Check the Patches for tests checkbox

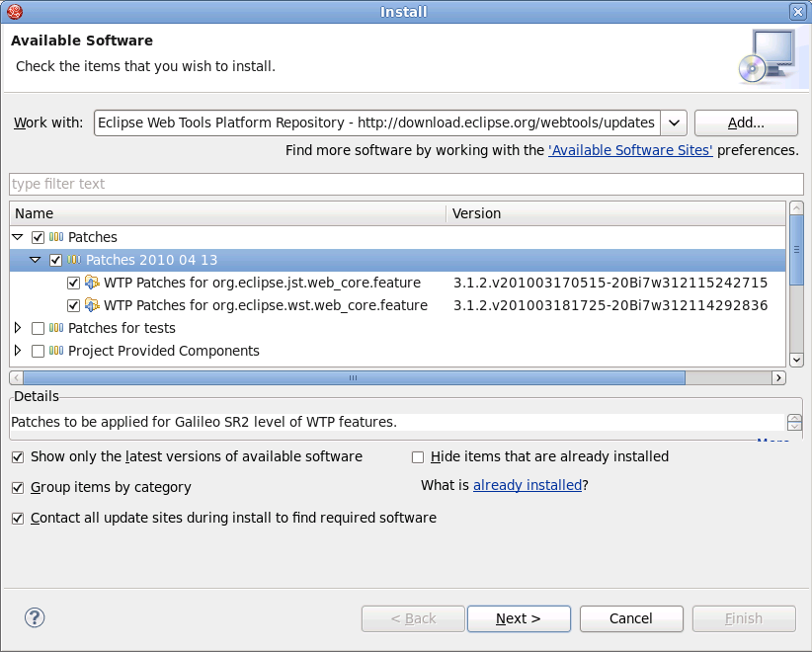click(x=38, y=328)
